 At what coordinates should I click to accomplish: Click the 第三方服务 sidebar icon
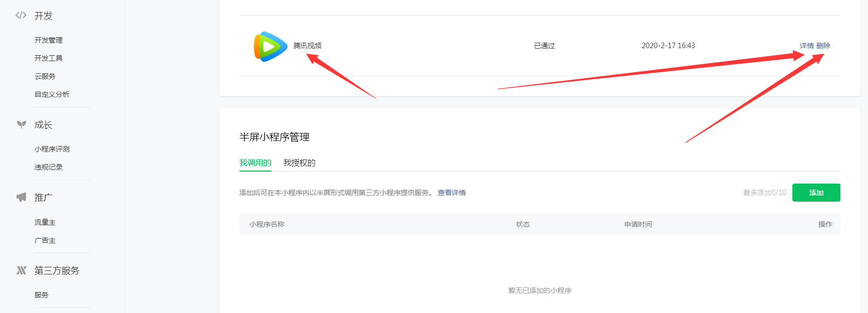click(21, 270)
